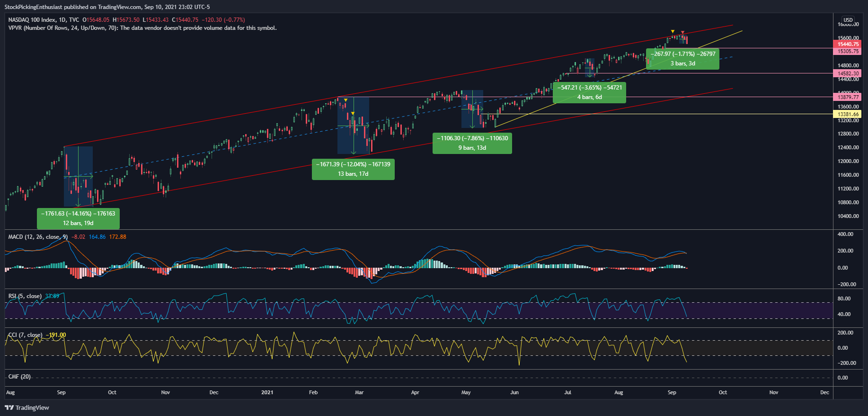The image size is (868, 416).
Task: Click the 9 bars, 13d duration text
Action: point(472,148)
